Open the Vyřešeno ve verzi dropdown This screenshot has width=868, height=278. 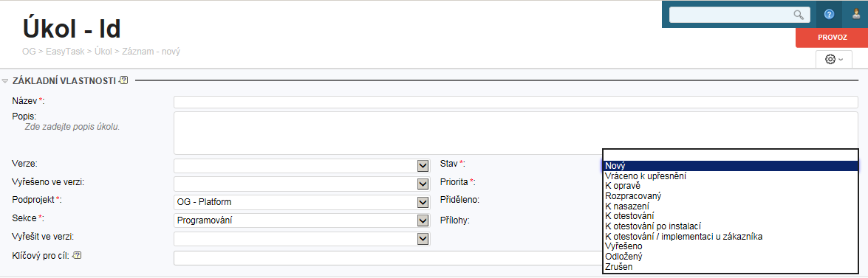coord(423,184)
